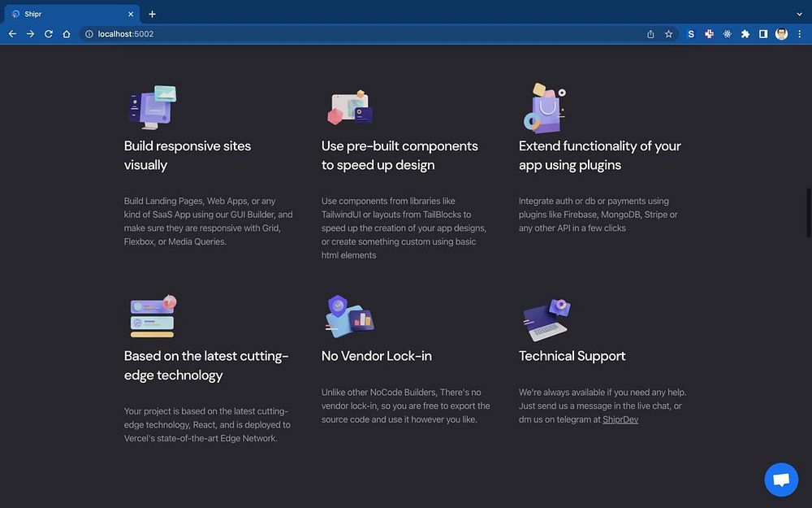Screen dimensions: 812x508
Task: Click the share page icon
Action: tap(650, 33)
